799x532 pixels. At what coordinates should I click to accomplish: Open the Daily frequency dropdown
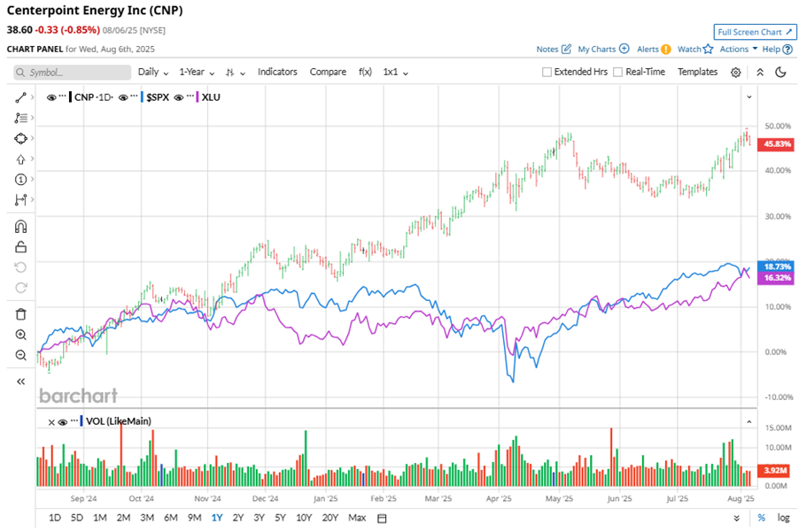(x=153, y=73)
